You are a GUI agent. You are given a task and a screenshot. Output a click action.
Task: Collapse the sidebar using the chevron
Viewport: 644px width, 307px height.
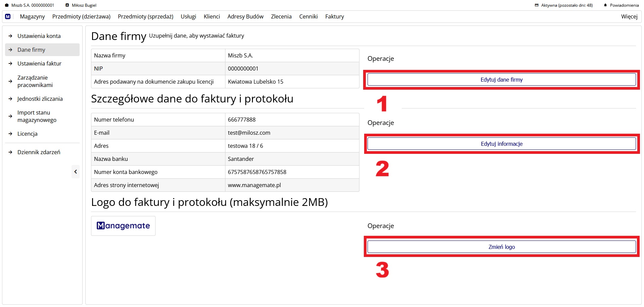click(76, 171)
